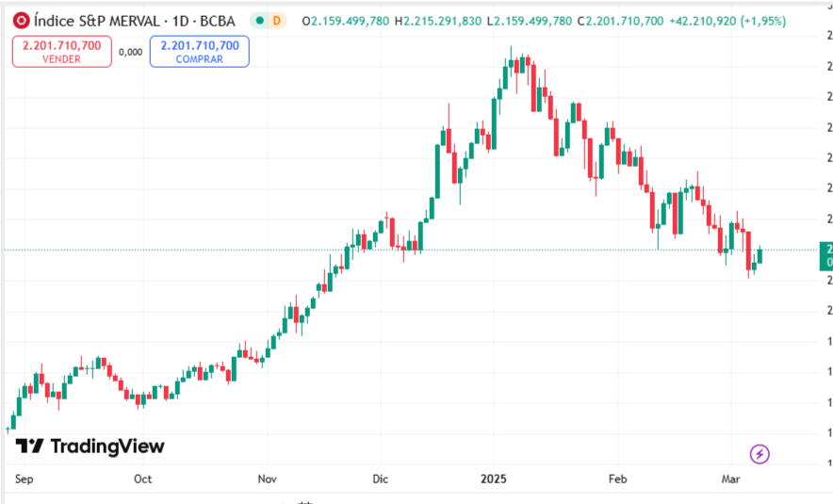Click the green market status dot
The width and height of the screenshot is (833, 504).
260,22
